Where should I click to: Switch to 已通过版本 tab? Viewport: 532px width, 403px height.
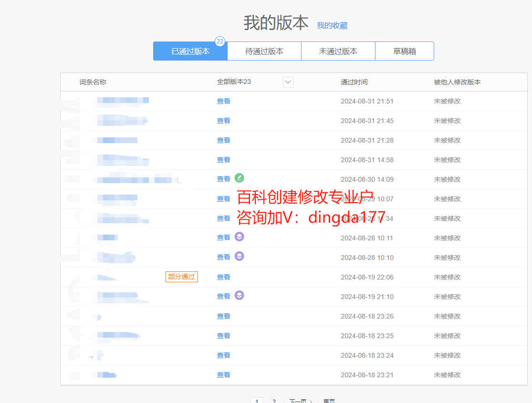[190, 51]
